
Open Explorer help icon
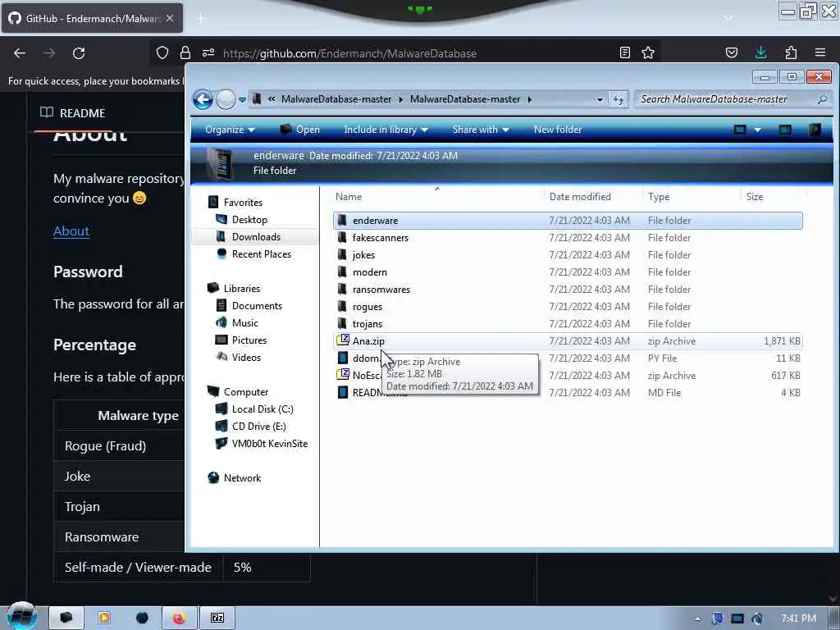pos(815,130)
